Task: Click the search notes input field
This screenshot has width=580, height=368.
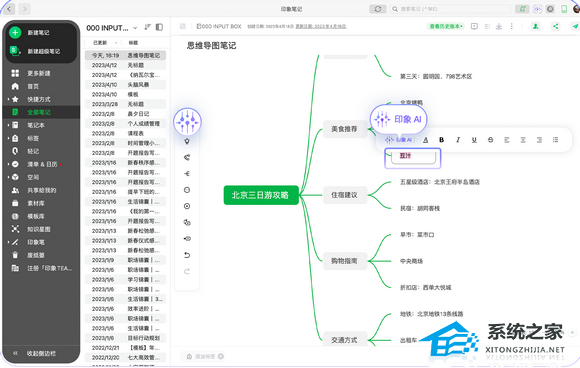Action: pos(451,9)
